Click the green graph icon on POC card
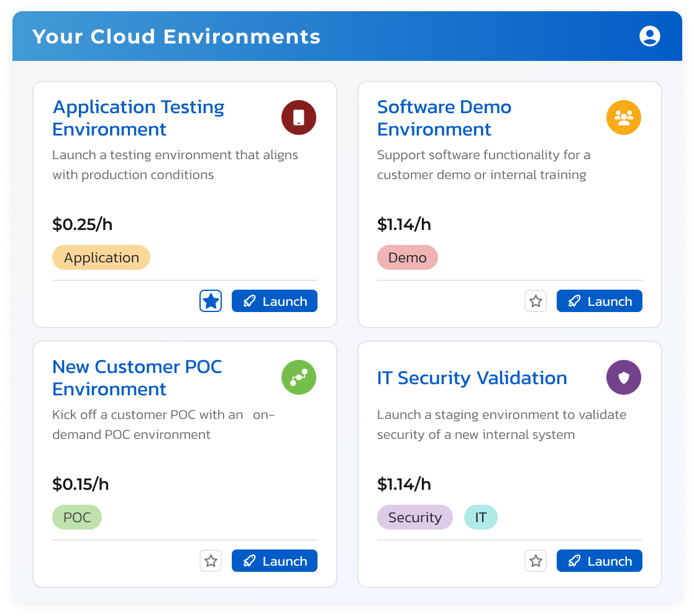 (x=299, y=377)
